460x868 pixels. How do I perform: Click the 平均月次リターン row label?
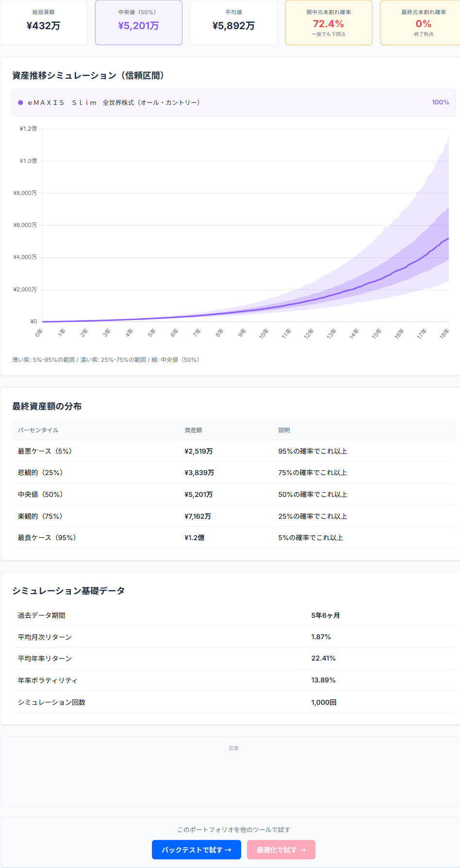(x=45, y=637)
